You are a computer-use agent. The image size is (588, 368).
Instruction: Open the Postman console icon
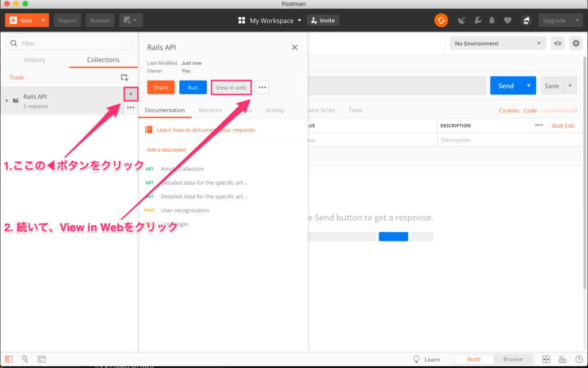[x=42, y=359]
